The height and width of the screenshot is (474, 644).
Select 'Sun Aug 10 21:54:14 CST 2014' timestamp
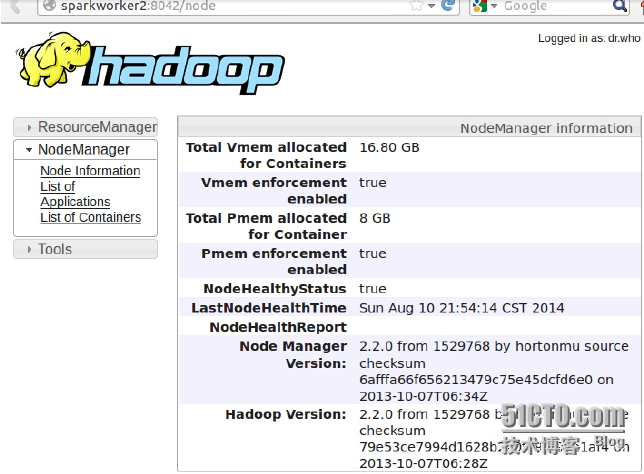pos(462,308)
